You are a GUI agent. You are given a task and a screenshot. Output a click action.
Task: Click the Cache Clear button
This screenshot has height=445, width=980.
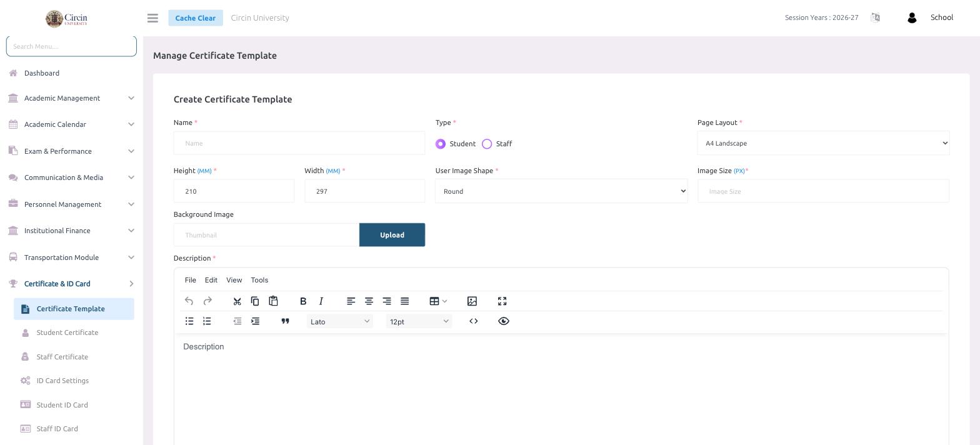pos(196,18)
